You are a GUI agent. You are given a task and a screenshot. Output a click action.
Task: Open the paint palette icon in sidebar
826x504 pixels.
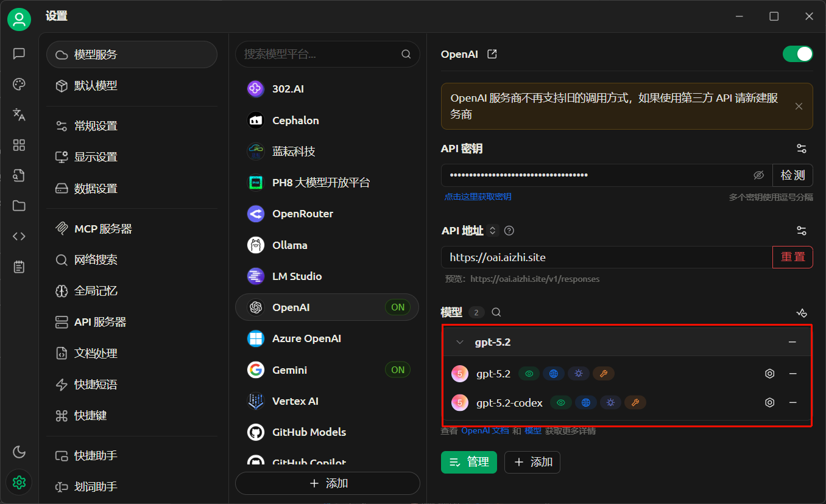[19, 84]
